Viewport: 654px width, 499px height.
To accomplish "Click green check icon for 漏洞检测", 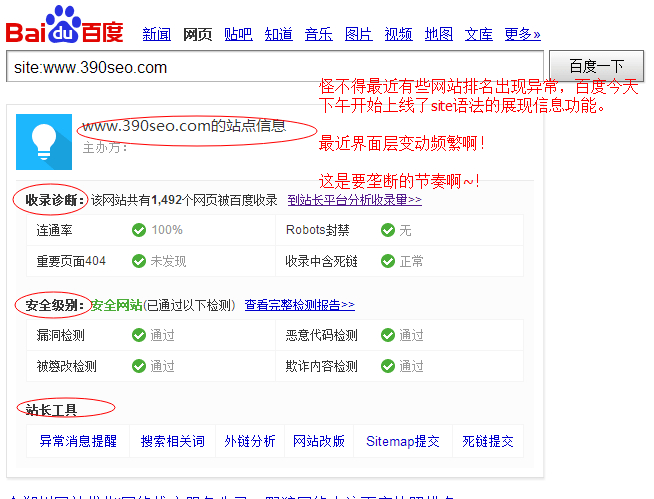I will pyautogui.click(x=139, y=335).
